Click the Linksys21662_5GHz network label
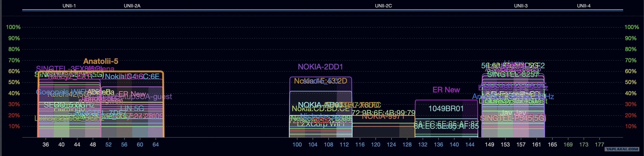Image resolution: width=644 pixels, height=156 pixels. (69, 118)
